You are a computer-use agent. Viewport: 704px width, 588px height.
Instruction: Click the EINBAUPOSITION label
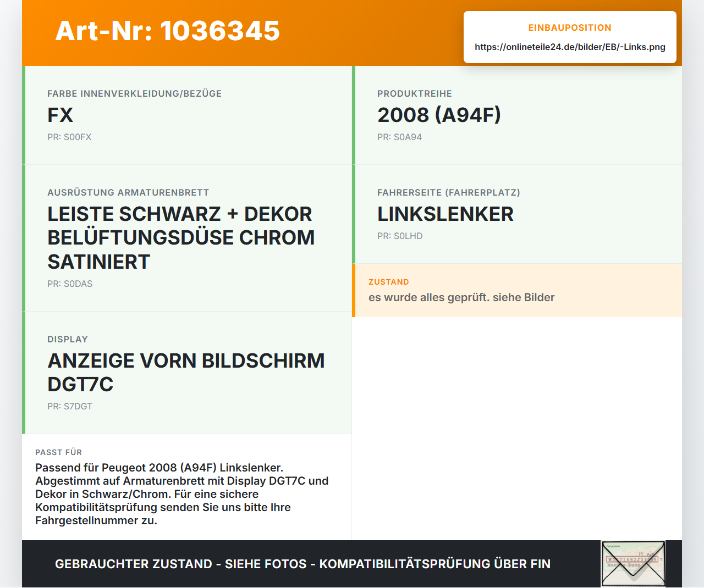click(x=570, y=27)
